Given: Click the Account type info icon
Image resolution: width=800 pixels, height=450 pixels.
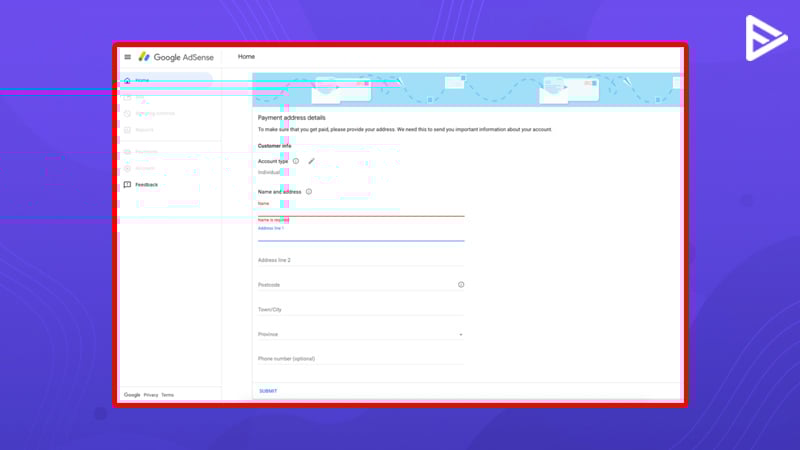Looking at the screenshot, I should [296, 161].
